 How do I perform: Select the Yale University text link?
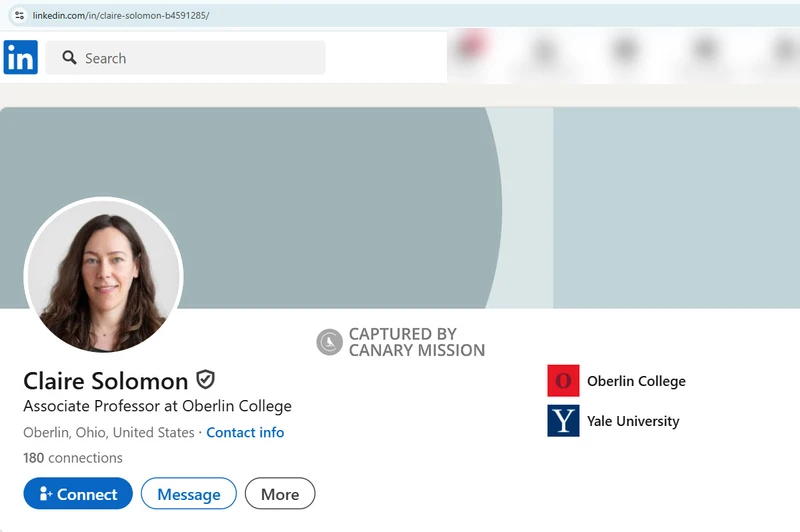[633, 421]
